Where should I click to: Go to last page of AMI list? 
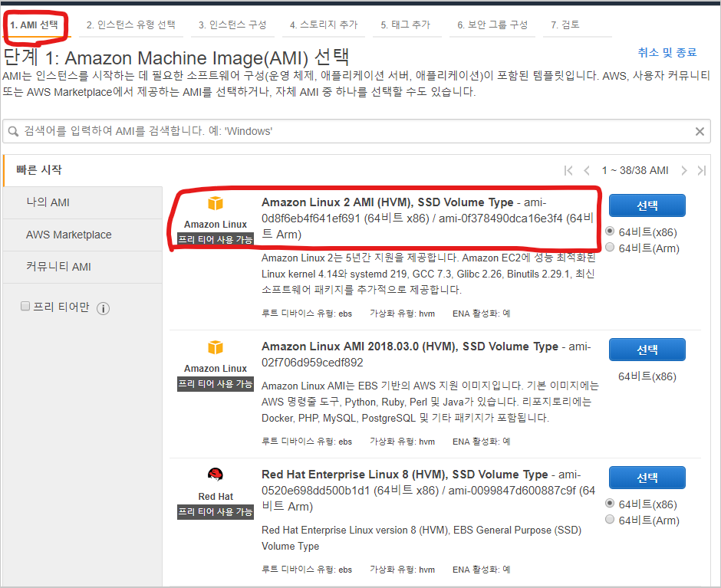click(701, 170)
